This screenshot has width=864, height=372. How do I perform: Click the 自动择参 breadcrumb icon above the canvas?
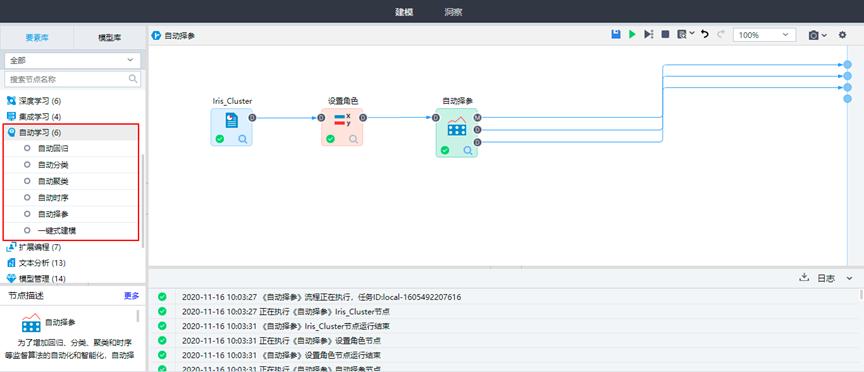(x=156, y=36)
